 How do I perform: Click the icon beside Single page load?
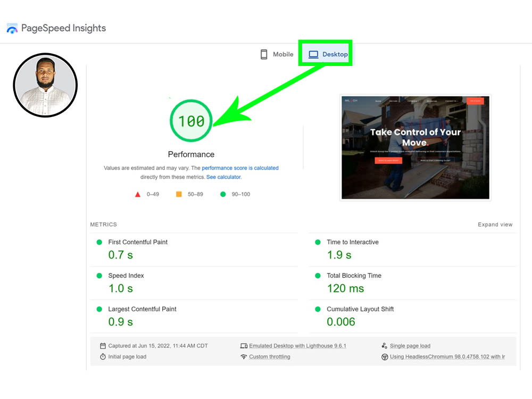385,346
